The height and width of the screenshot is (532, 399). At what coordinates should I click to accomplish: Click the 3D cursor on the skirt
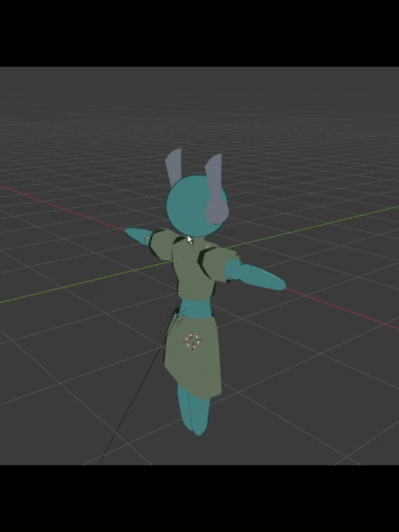pos(193,341)
